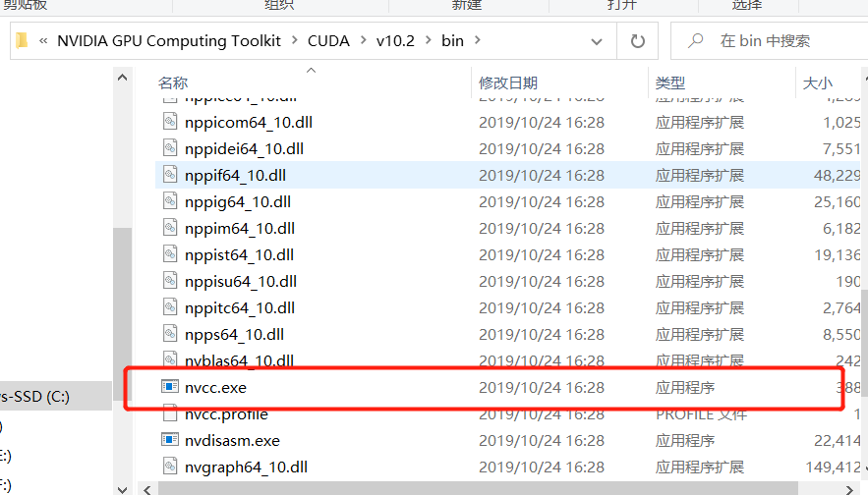Screen dimensions: 868x495
Task: Click the folder icon in the address bar
Action: [22, 40]
